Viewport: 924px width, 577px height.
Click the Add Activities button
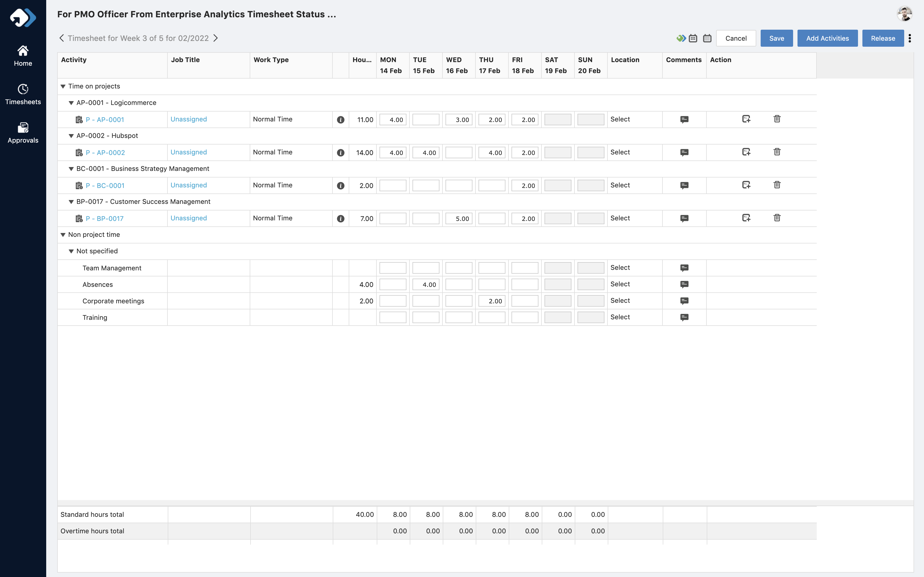[827, 38]
